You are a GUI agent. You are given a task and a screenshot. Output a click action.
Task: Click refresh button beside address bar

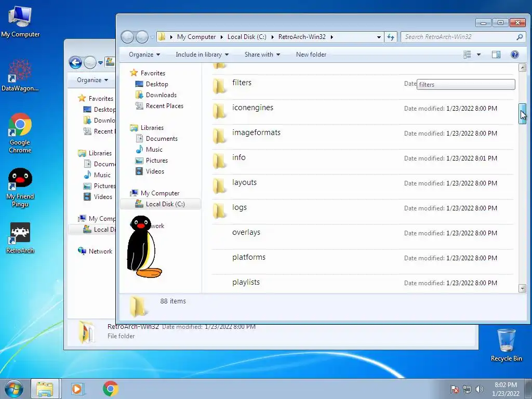pyautogui.click(x=391, y=37)
